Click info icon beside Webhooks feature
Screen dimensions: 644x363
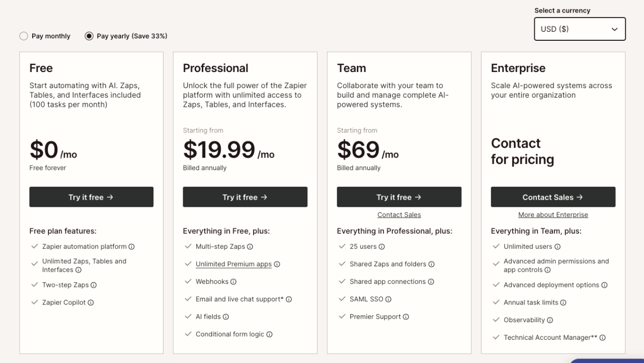233,282
